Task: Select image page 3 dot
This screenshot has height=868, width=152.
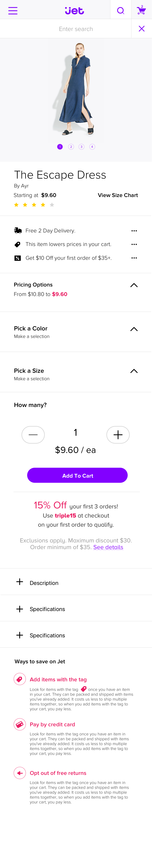Action: click(81, 147)
